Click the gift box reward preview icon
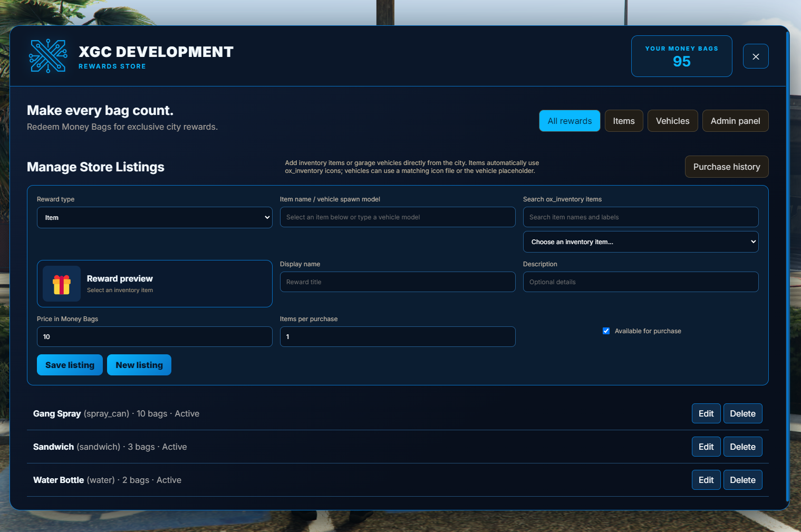This screenshot has width=801, height=532. (x=62, y=284)
